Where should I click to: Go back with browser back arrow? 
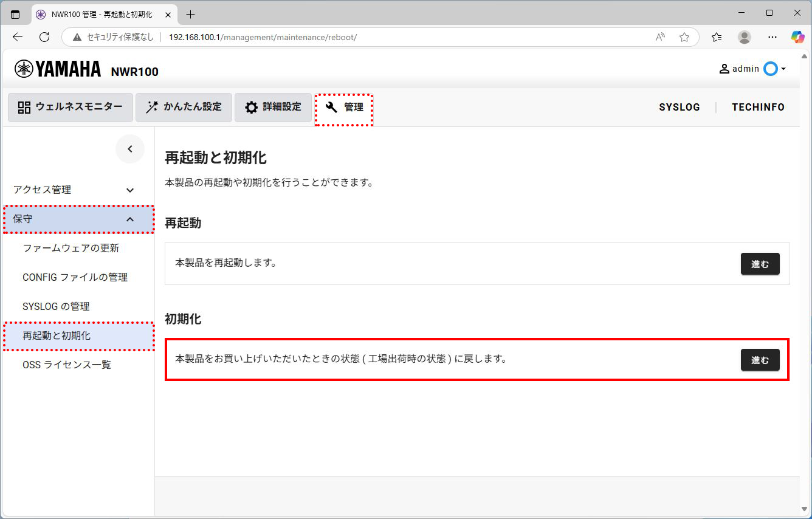18,37
